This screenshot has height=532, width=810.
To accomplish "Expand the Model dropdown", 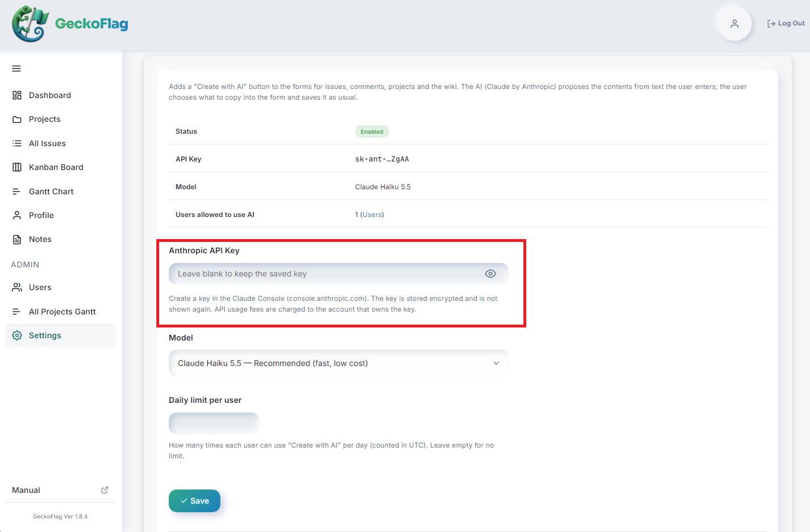I will pyautogui.click(x=339, y=363).
